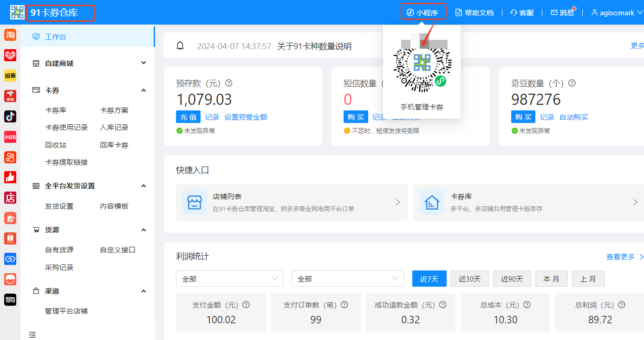The height and width of the screenshot is (340, 644).
Task: Open the second 全部 filter dropdown
Action: [x=348, y=279]
